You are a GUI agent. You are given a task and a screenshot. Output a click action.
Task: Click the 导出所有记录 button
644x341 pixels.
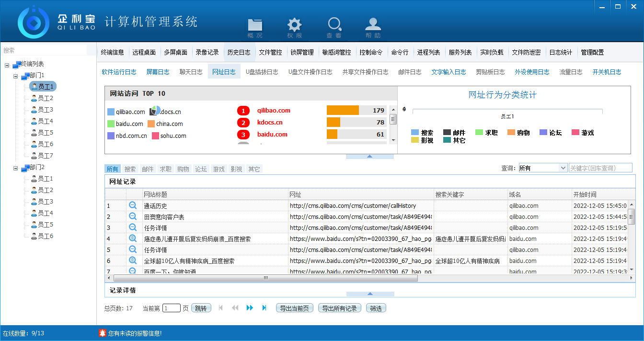(x=339, y=308)
